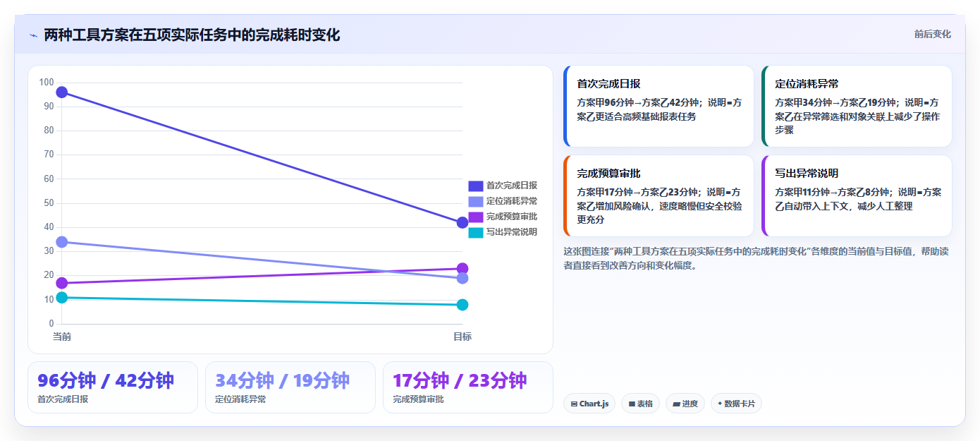Click the 写出异常说明 legend label

pyautogui.click(x=512, y=232)
